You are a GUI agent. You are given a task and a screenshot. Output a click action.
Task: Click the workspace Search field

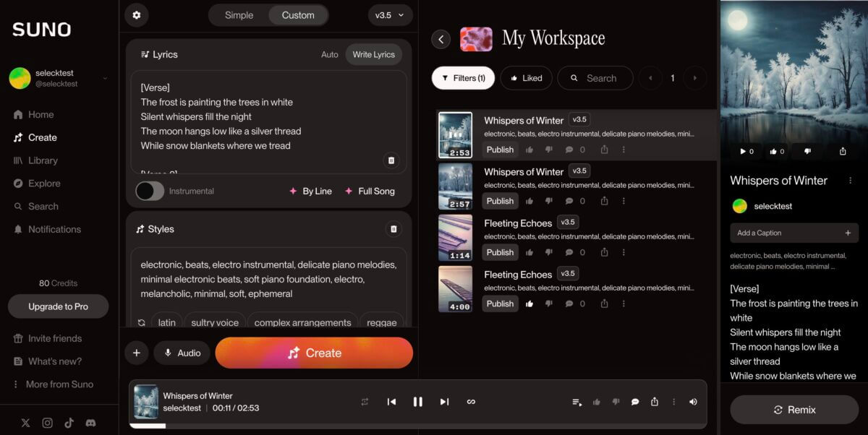tap(595, 78)
